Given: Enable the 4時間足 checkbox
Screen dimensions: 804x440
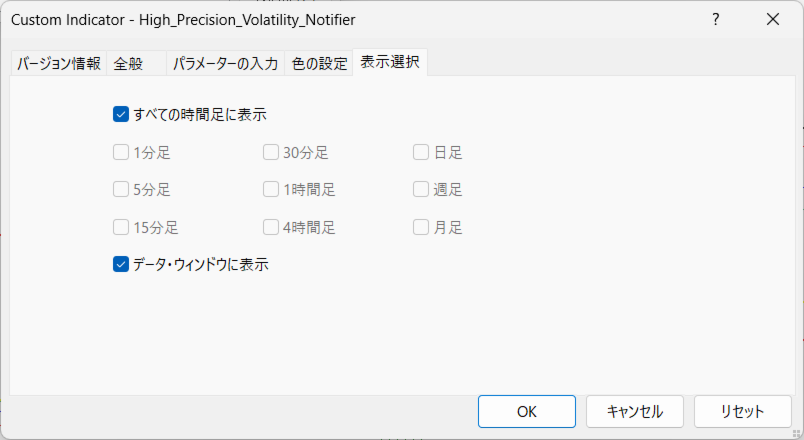Looking at the screenshot, I should click(271, 227).
